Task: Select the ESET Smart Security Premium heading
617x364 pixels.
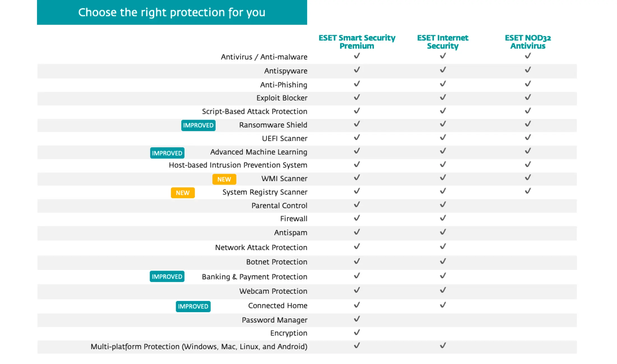Action: click(x=357, y=42)
